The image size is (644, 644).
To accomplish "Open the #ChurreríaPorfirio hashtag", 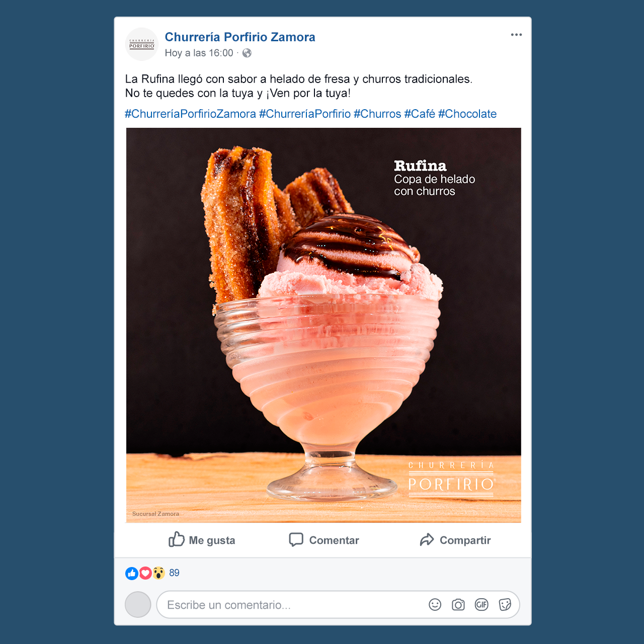I will coord(305,114).
